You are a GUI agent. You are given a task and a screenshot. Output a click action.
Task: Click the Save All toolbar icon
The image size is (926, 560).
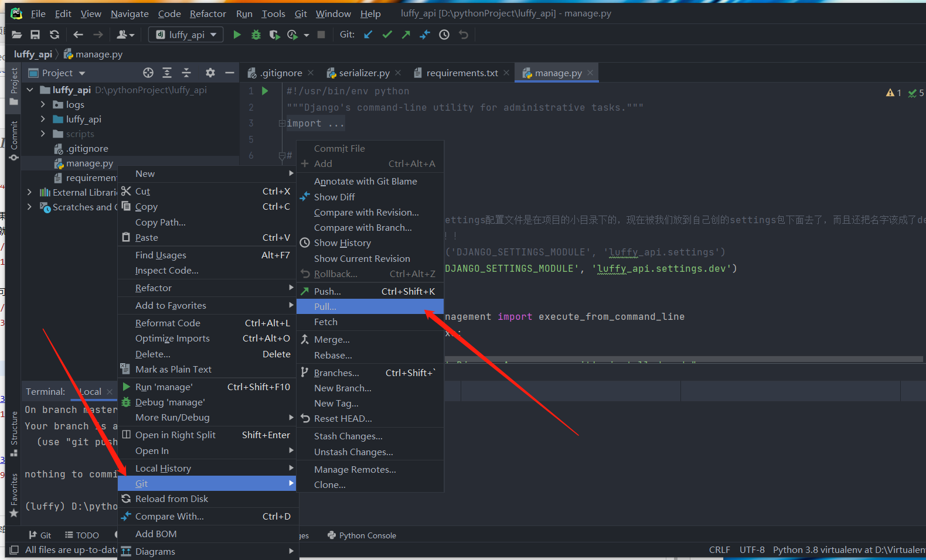point(35,35)
